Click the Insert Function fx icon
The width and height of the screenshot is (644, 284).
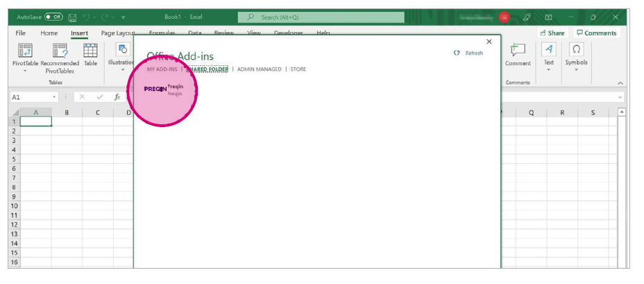tap(117, 97)
